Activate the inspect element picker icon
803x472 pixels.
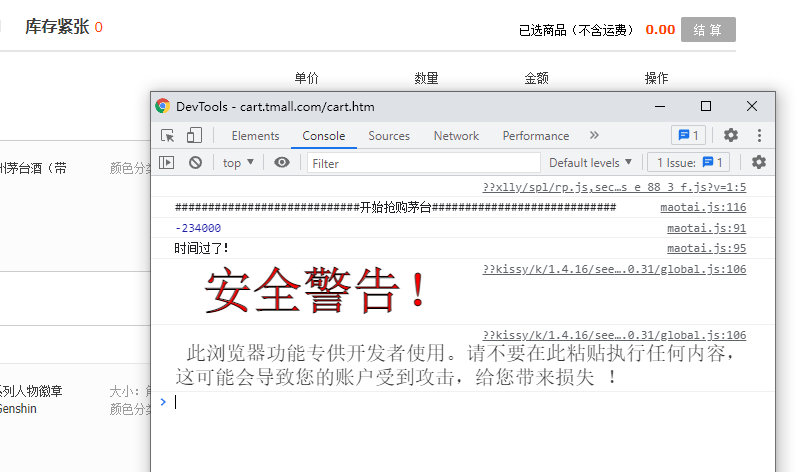pyautogui.click(x=167, y=136)
